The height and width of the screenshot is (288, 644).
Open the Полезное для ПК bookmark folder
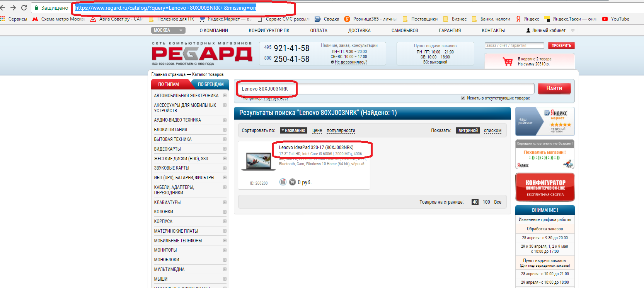pyautogui.click(x=172, y=19)
